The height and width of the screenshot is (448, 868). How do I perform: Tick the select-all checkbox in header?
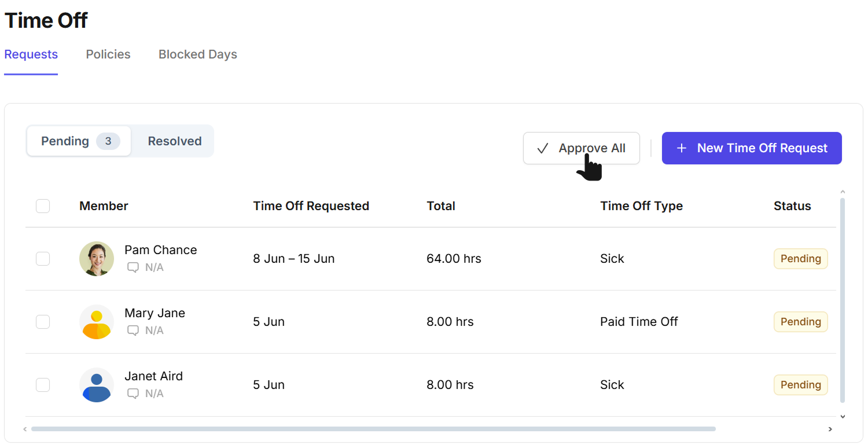tap(43, 206)
